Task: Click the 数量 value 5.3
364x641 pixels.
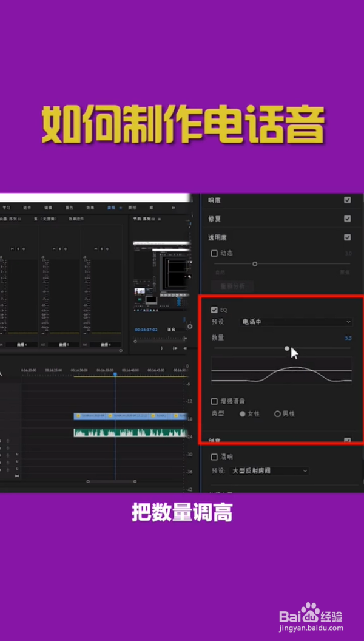Action: [348, 338]
